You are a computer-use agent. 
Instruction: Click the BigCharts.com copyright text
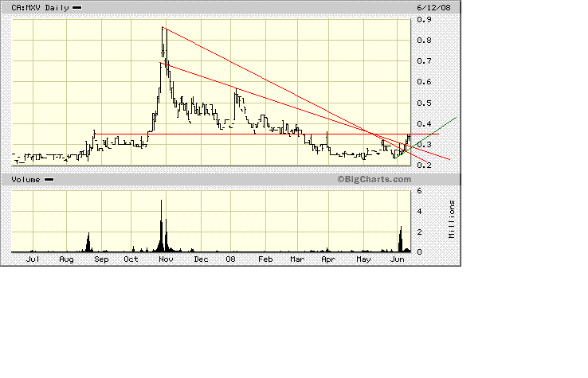[x=374, y=179]
